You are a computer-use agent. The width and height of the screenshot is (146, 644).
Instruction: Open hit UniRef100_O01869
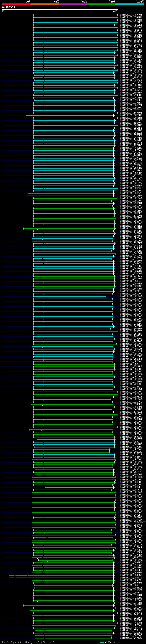point(131,254)
